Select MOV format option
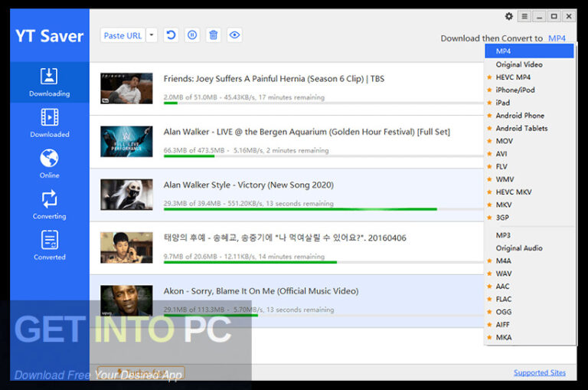 click(x=529, y=141)
